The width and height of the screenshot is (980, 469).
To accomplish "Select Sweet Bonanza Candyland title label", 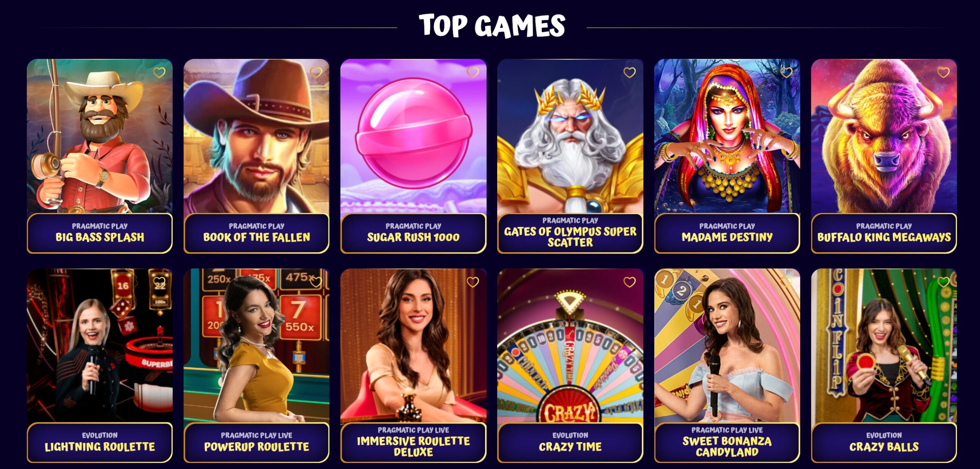I will [x=727, y=446].
